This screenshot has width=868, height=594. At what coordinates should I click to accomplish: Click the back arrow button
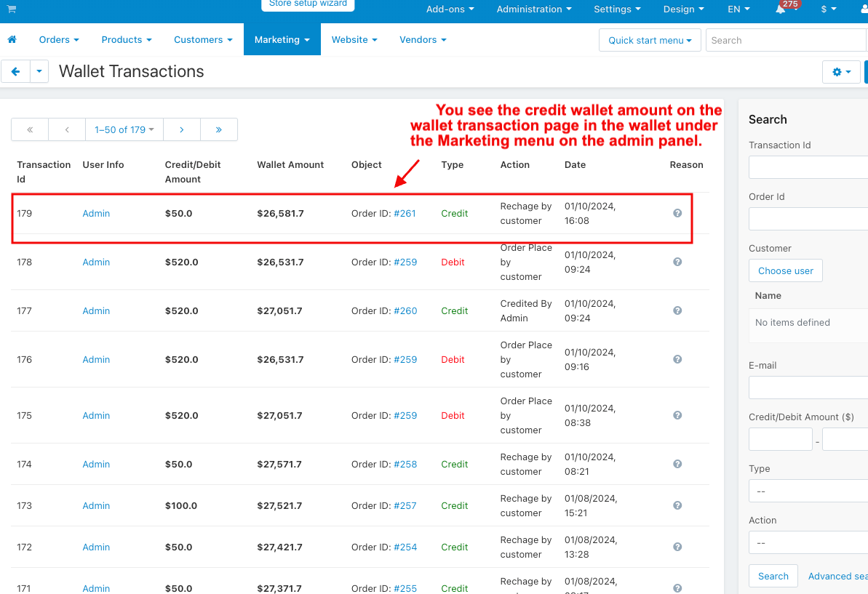click(15, 72)
